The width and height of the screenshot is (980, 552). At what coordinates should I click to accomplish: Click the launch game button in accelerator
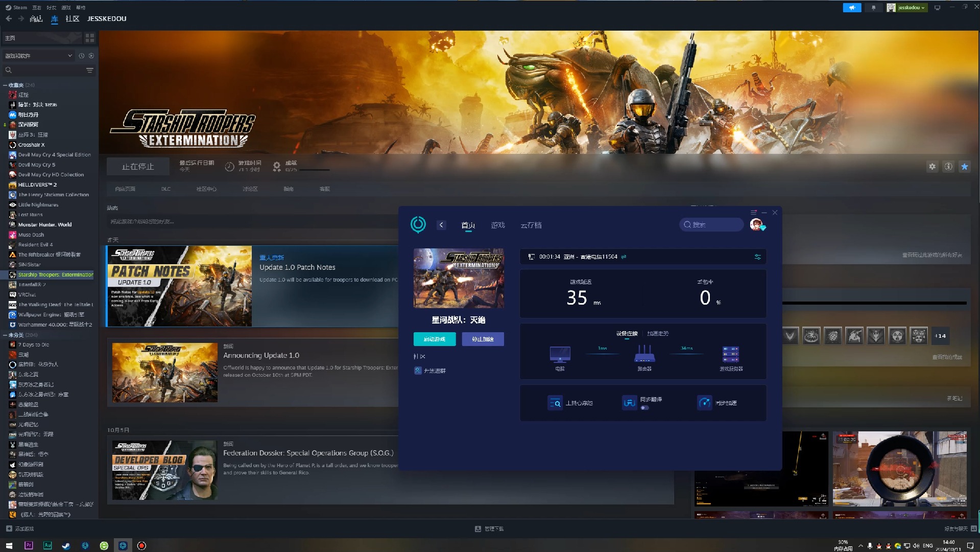434,339
